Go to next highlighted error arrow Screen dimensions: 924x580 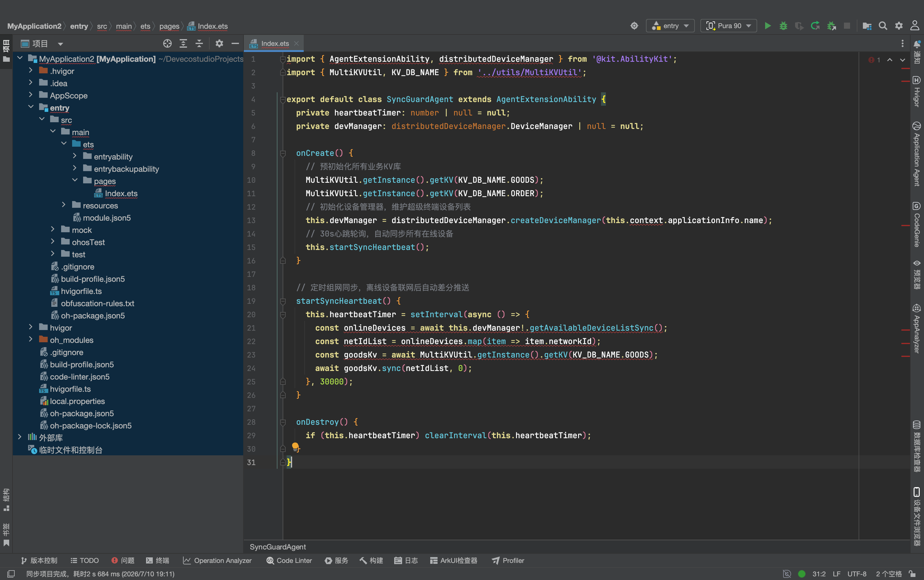(x=903, y=60)
